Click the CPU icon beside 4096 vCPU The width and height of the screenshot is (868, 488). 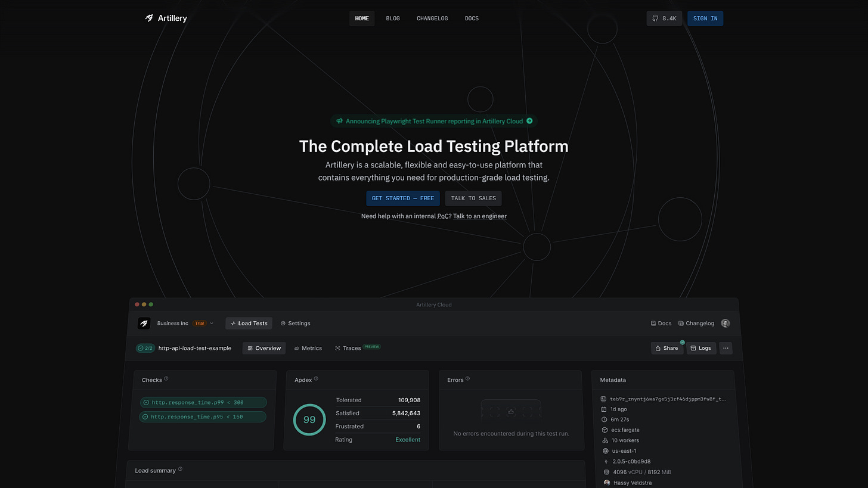click(606, 472)
